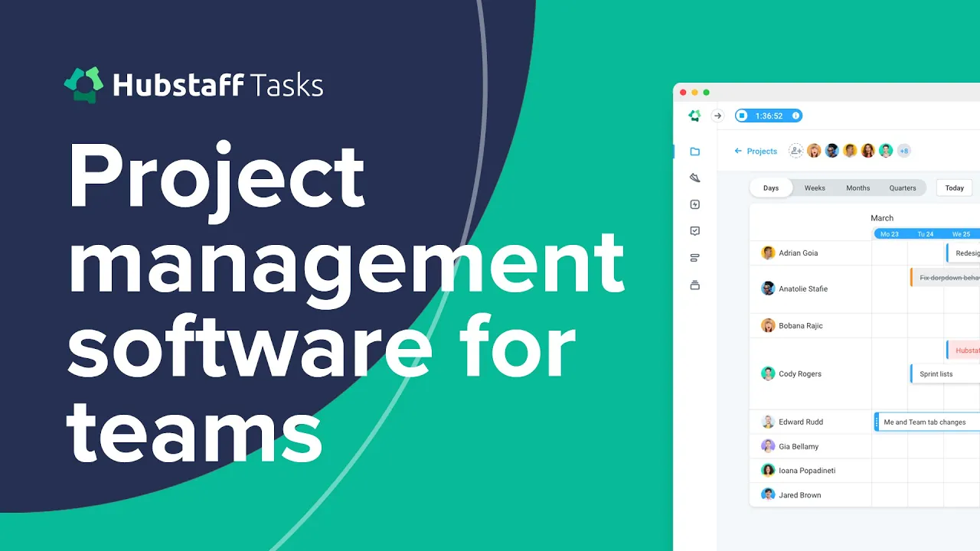Go back to Projects
Image resolution: width=980 pixels, height=551 pixels.
tap(756, 151)
